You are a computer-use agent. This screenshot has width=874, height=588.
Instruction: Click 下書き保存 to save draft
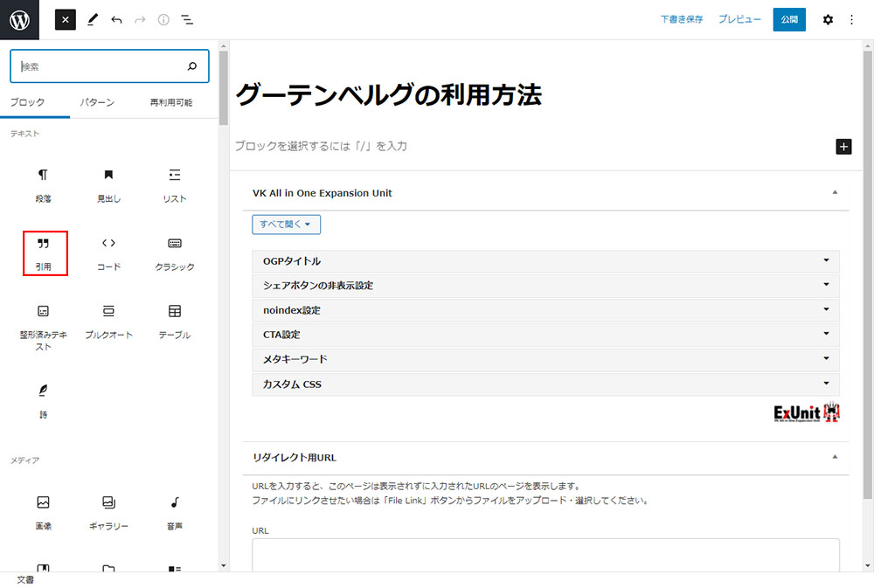(x=682, y=19)
